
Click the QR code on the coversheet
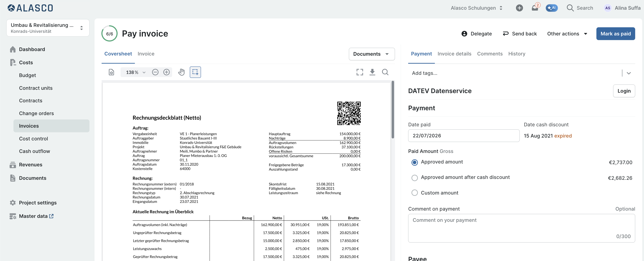(x=349, y=113)
